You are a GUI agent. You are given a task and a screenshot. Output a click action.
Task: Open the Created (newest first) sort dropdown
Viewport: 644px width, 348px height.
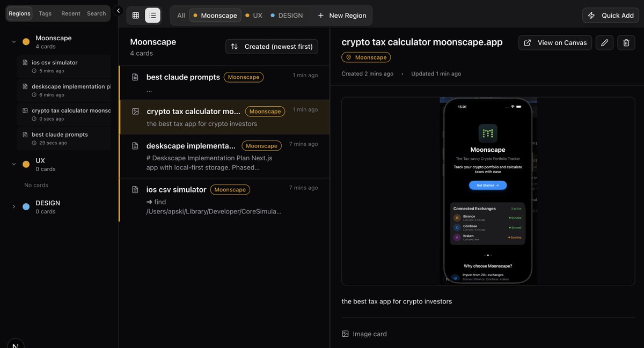coord(272,47)
